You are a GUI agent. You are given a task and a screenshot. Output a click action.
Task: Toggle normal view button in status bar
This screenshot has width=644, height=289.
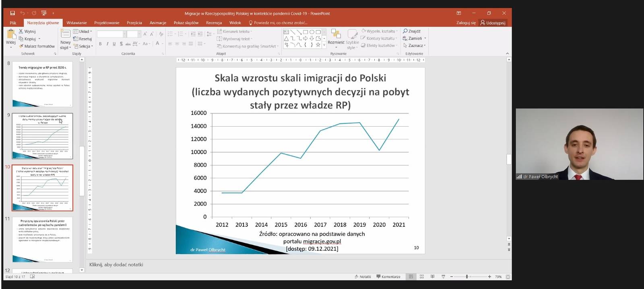coord(411,277)
